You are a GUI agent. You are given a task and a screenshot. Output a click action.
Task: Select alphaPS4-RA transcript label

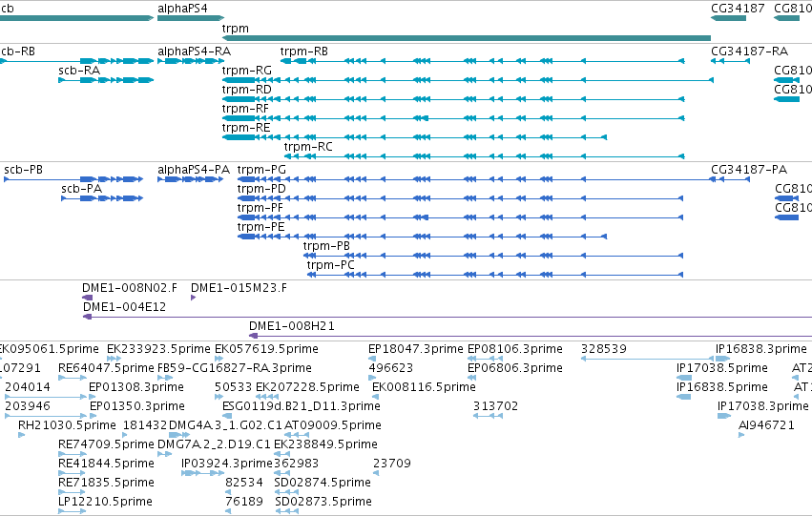tap(195, 52)
